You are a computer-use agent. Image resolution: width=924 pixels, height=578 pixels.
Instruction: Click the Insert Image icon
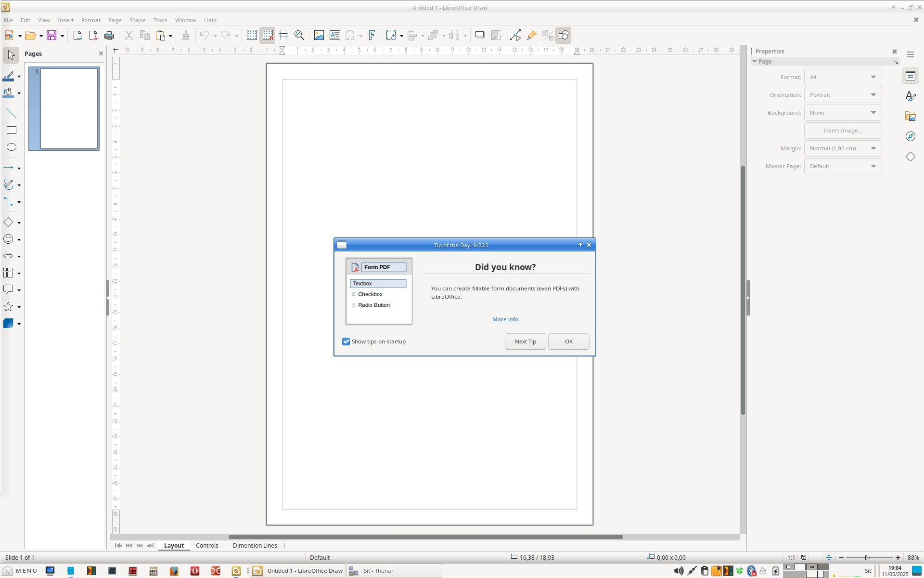point(319,35)
